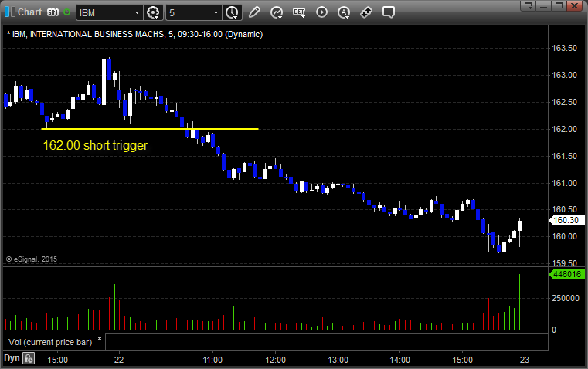Minimize the Chart window
This screenshot has width=588, height=369.
pos(544,5)
